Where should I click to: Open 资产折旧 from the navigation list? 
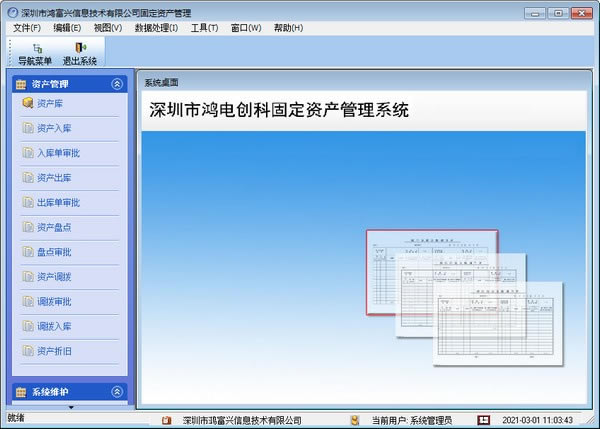(53, 351)
